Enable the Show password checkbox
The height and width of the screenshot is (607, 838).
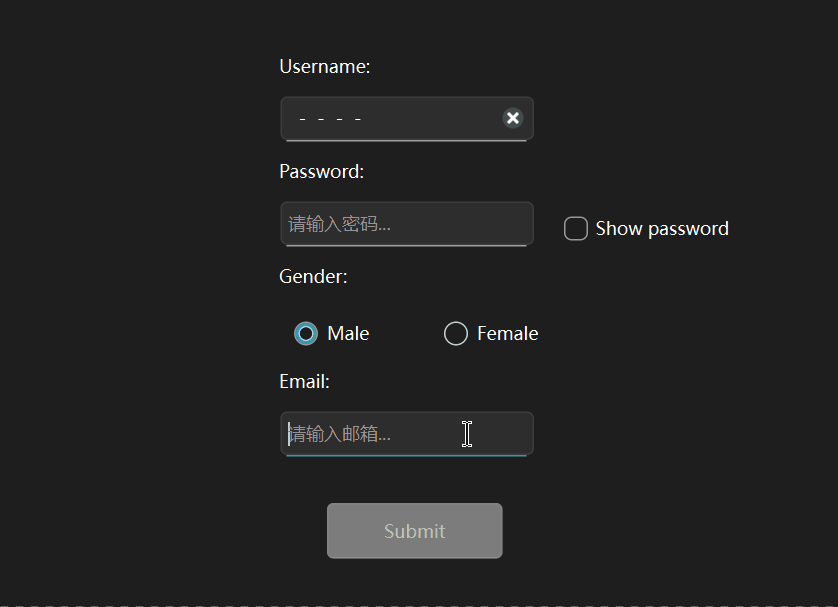576,229
